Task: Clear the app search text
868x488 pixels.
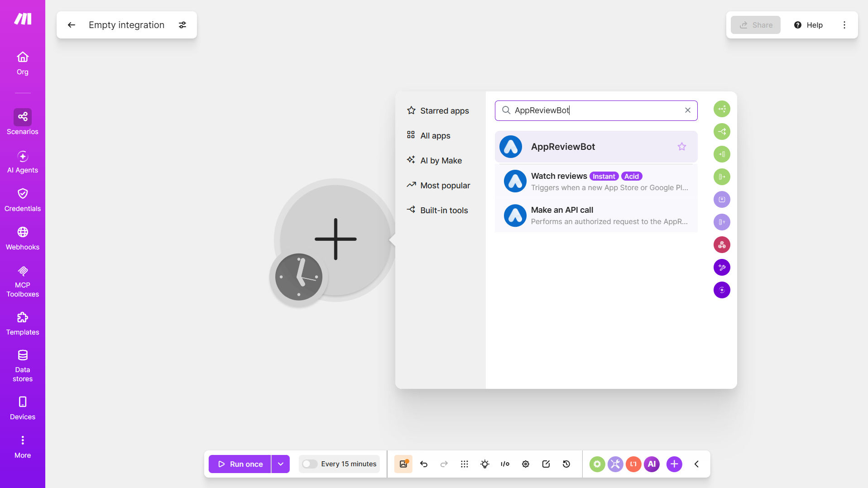Action: click(x=687, y=110)
